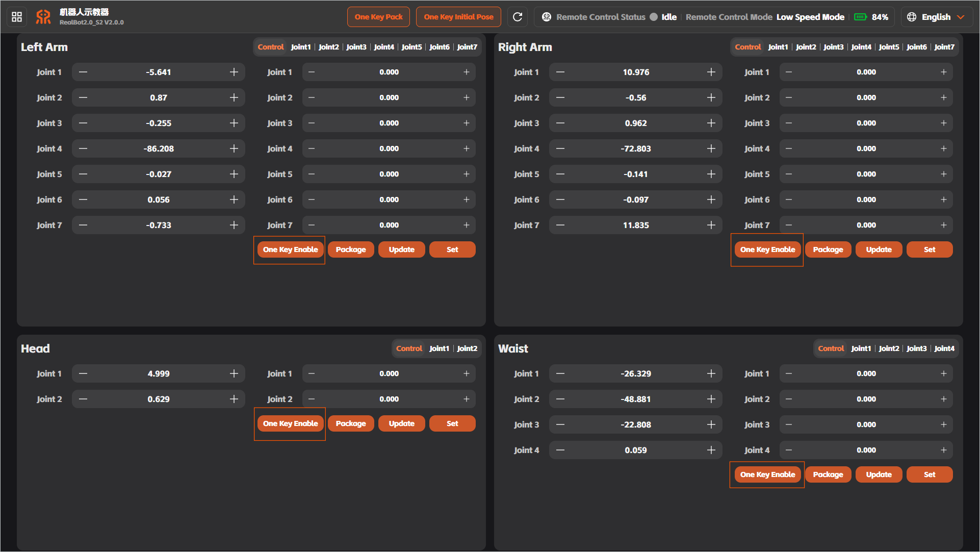The image size is (980, 552).
Task: Click the Left Arm Joint 1 value -5.641
Action: (159, 72)
